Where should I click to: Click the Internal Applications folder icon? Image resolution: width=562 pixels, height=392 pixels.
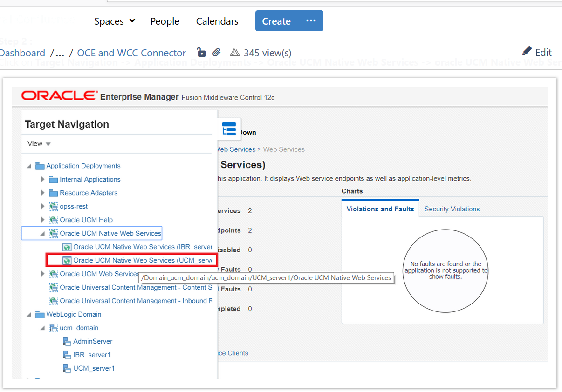pyautogui.click(x=54, y=180)
